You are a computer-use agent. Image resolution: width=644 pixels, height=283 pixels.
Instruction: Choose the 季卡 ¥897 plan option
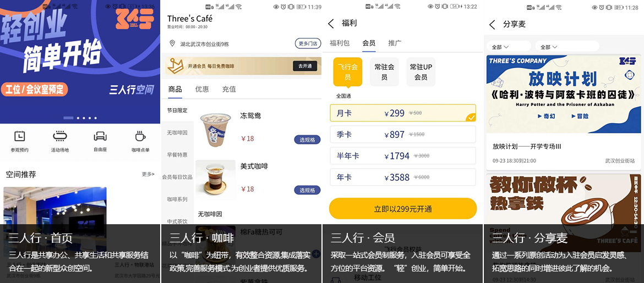[403, 134]
